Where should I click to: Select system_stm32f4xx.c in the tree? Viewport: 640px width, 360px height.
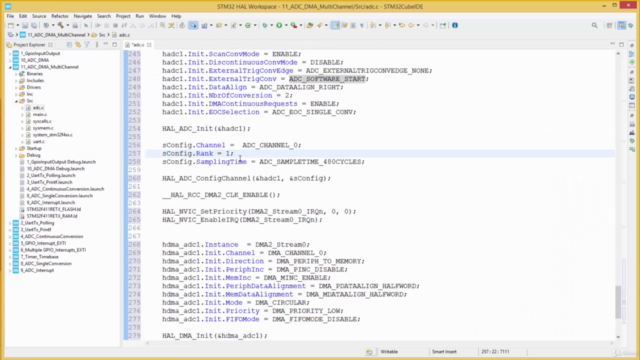click(53, 135)
